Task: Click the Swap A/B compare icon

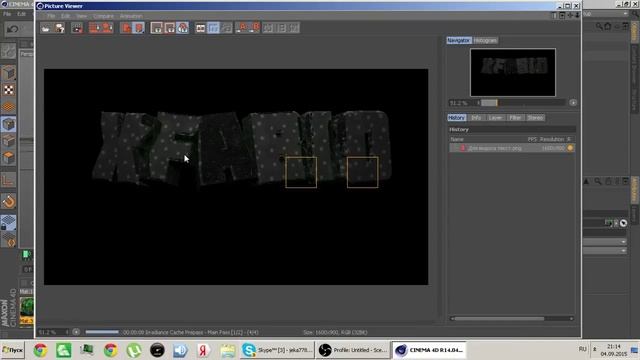Action: [268, 28]
